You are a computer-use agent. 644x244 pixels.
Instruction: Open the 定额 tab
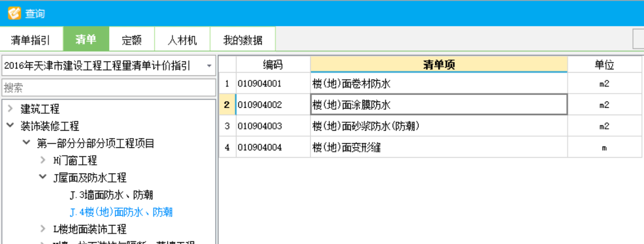[x=132, y=40]
